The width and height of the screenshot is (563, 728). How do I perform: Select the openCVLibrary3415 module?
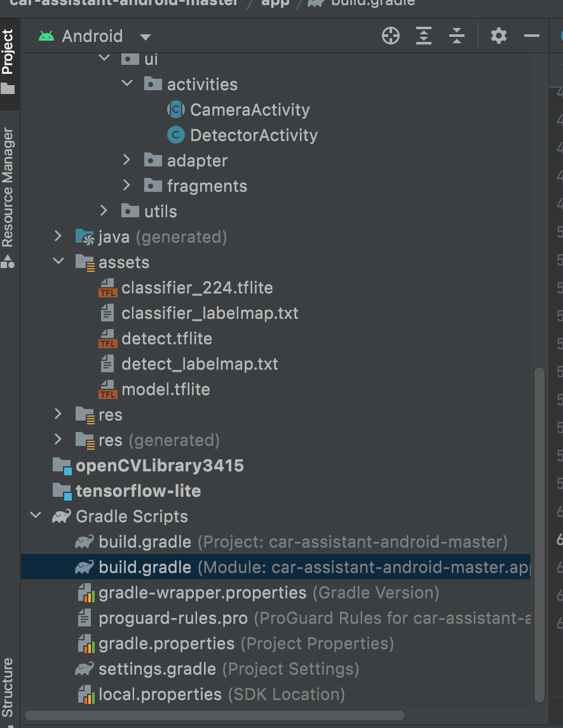coord(159,466)
